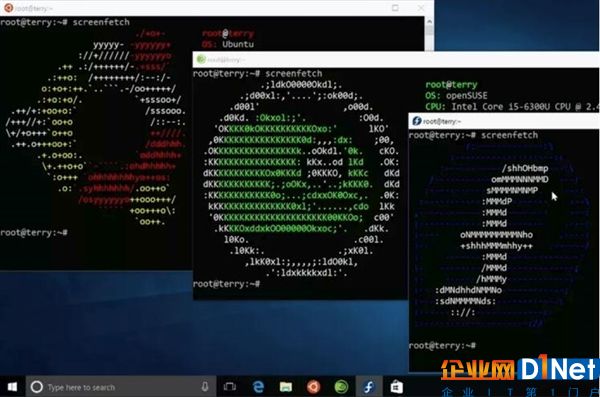Open Microsoft Store from taskbar

[x=396, y=387]
